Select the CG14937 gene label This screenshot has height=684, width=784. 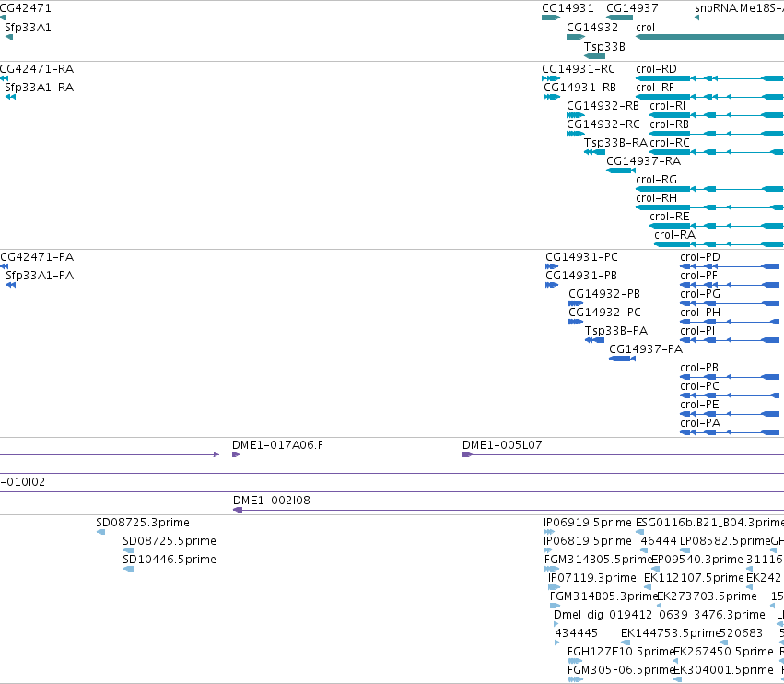tap(632, 8)
